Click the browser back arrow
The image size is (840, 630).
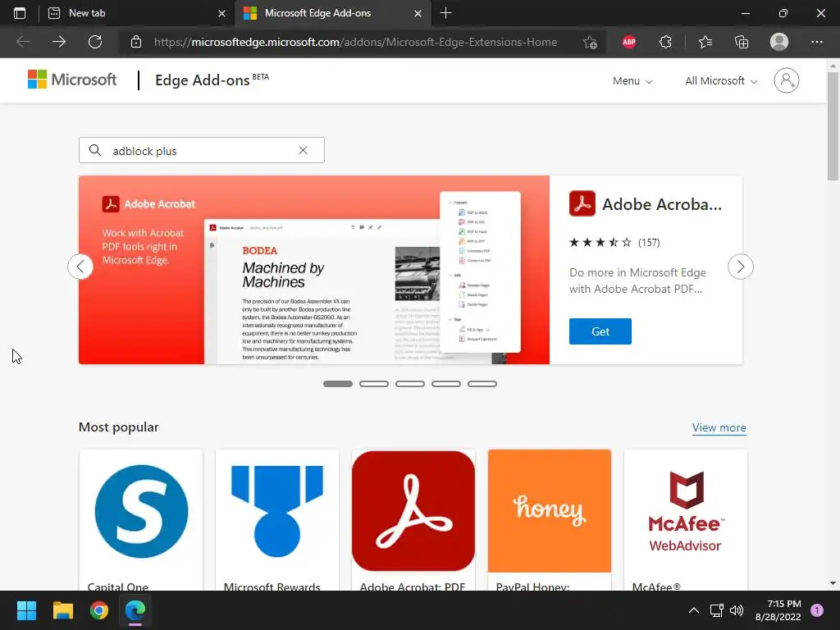point(23,42)
